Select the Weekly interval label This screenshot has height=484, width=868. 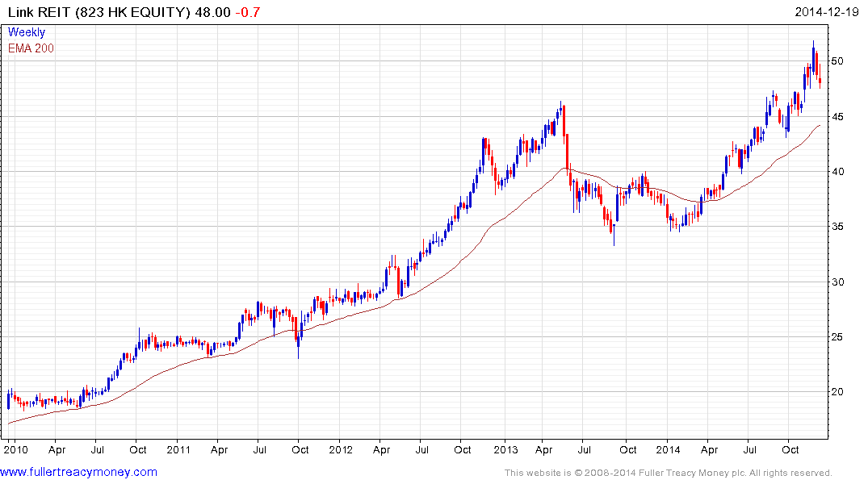[x=27, y=32]
